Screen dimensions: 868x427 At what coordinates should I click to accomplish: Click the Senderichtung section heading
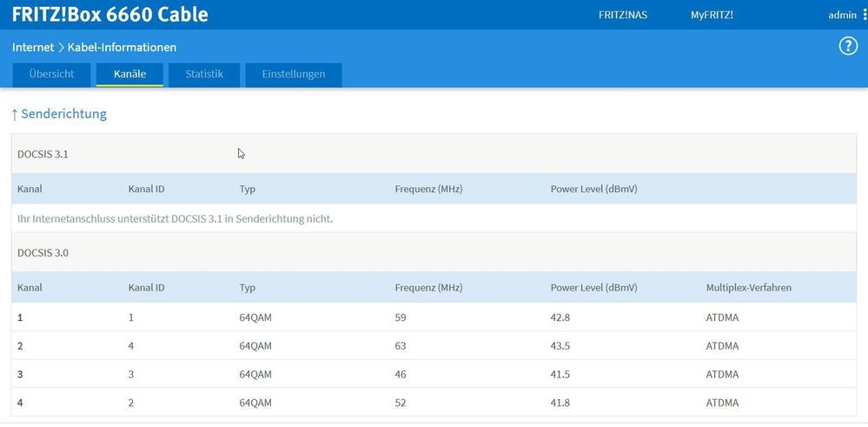coord(64,114)
